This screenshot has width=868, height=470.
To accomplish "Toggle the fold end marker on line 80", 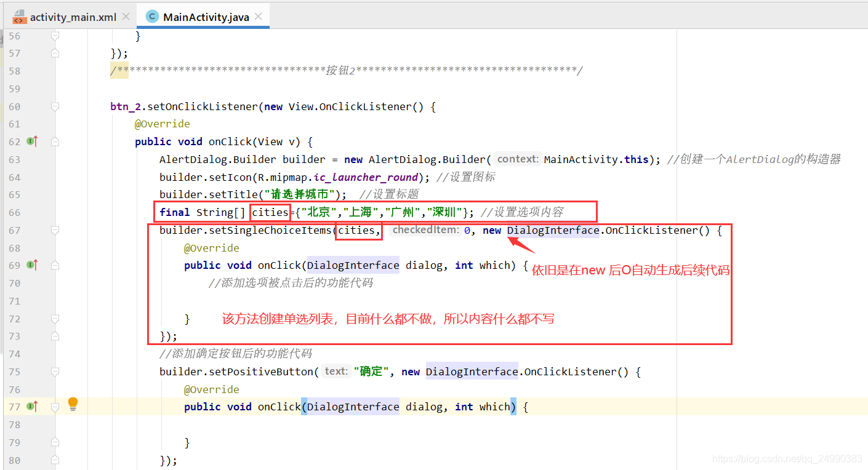I will (55, 460).
